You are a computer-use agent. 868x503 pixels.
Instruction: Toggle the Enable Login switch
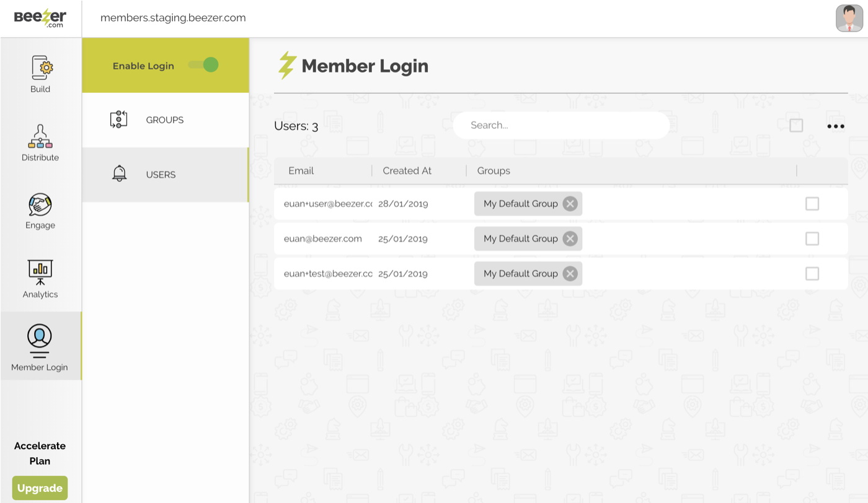click(204, 65)
